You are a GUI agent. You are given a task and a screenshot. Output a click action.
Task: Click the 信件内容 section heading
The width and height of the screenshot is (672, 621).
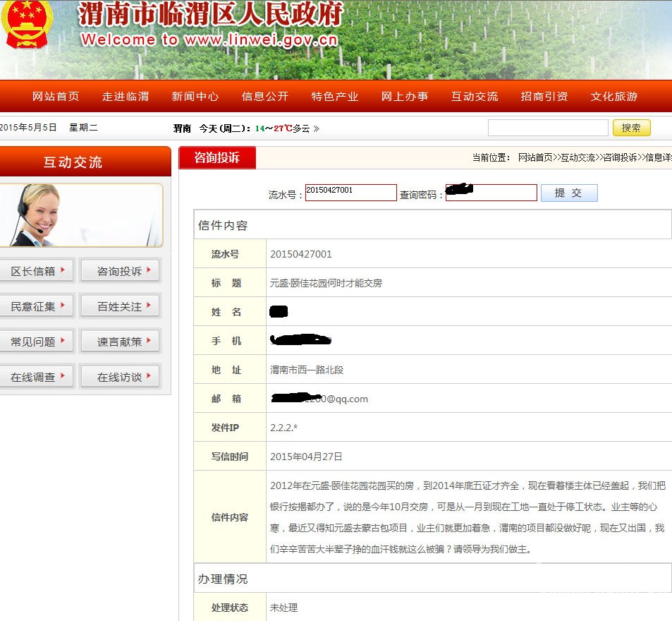click(x=223, y=226)
